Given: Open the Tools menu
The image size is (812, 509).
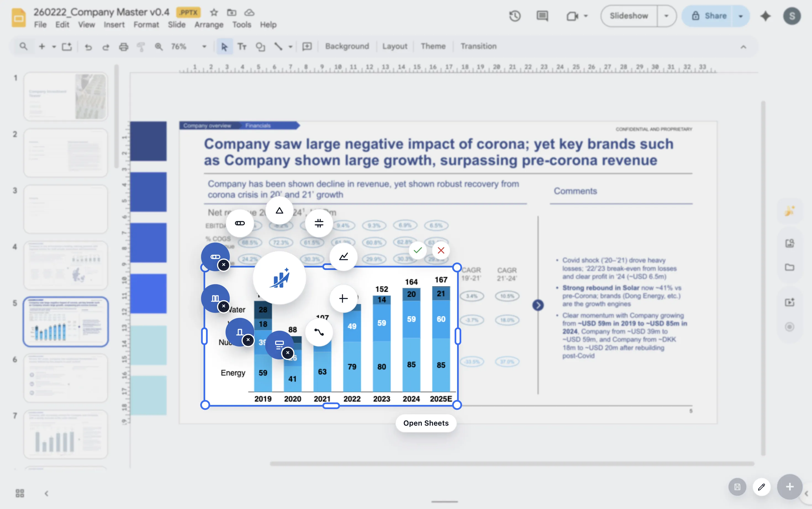Looking at the screenshot, I should click(x=241, y=25).
